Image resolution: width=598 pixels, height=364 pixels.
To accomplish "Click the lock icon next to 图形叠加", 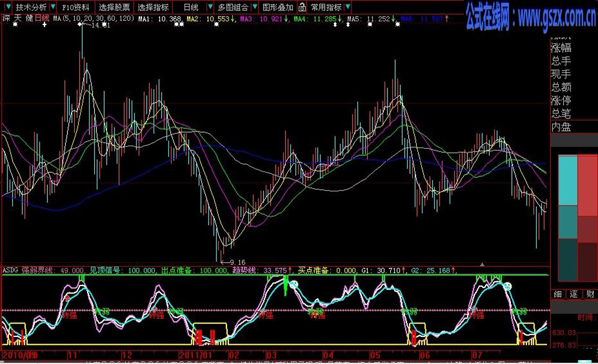I will tap(301, 7).
